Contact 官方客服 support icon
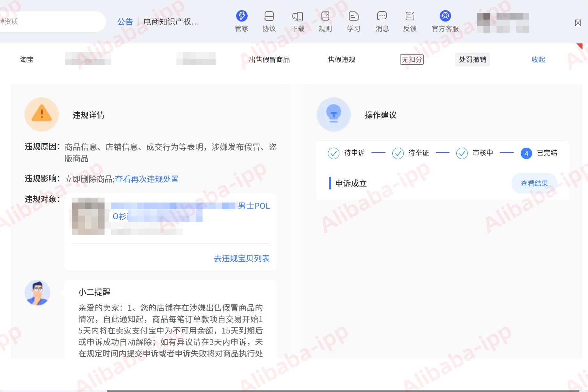588x392 pixels. tap(445, 16)
